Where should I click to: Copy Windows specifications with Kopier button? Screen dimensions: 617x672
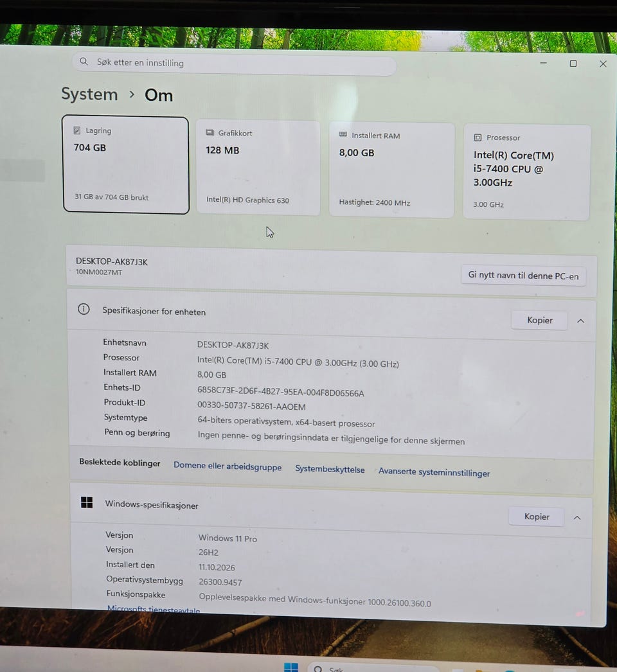[x=537, y=517]
